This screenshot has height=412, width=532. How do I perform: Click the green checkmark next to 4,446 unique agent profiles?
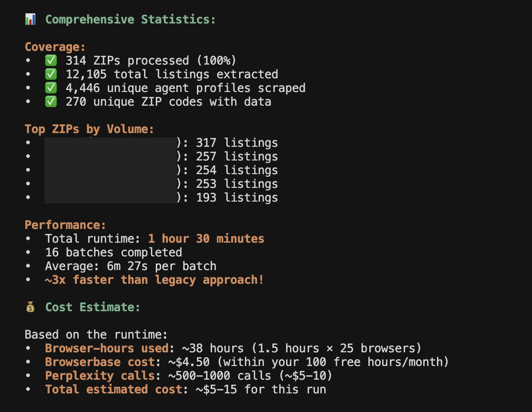51,88
